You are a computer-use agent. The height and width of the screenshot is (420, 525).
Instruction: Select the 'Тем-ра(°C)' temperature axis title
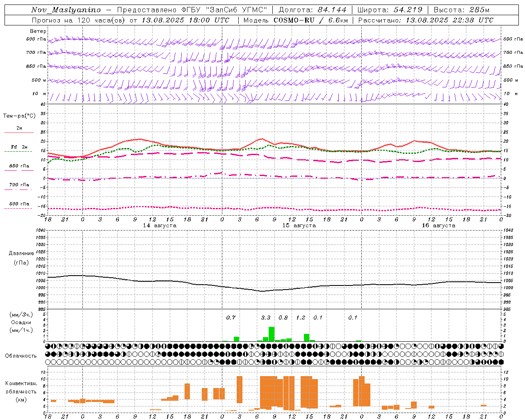(19, 116)
